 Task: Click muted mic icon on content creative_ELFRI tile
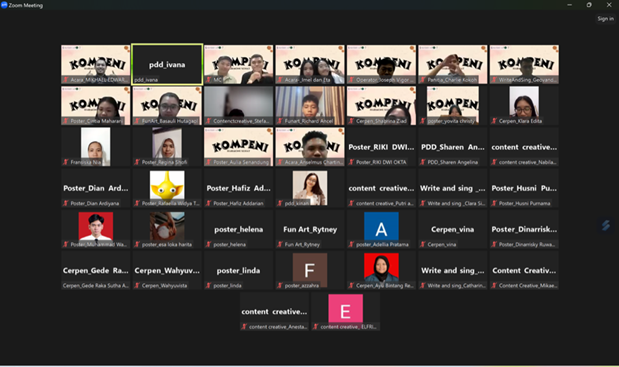click(x=316, y=327)
